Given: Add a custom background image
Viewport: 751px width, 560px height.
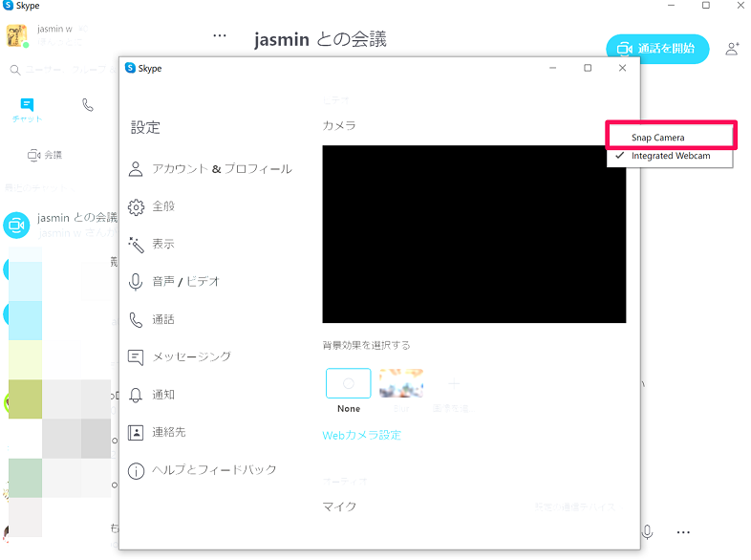Looking at the screenshot, I should [x=454, y=383].
